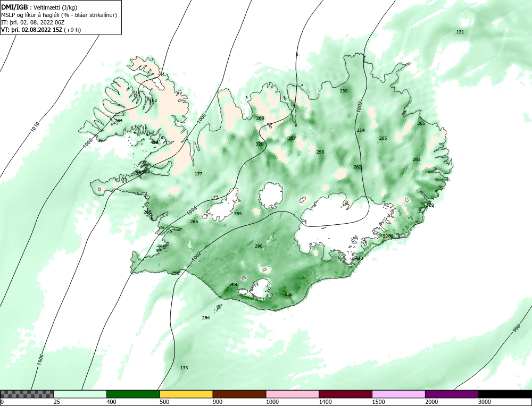This screenshot has height=406, width=532.
Task: Click the map value "157"
Action: click(x=102, y=140)
